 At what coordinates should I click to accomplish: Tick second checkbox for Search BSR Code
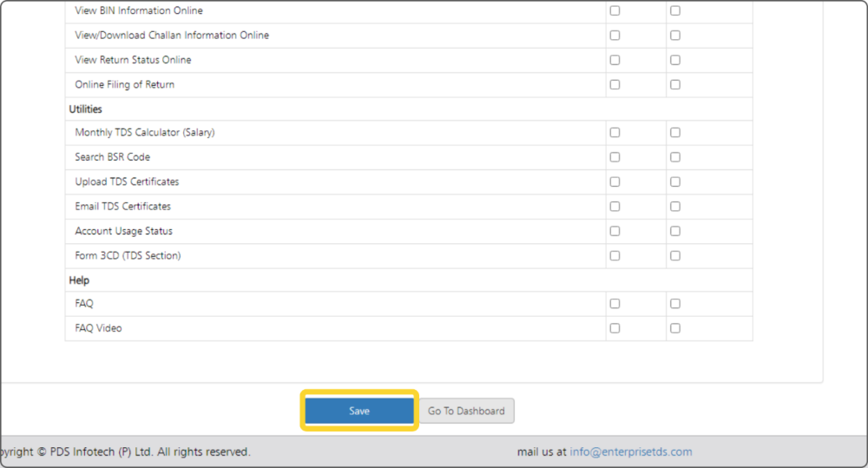675,157
